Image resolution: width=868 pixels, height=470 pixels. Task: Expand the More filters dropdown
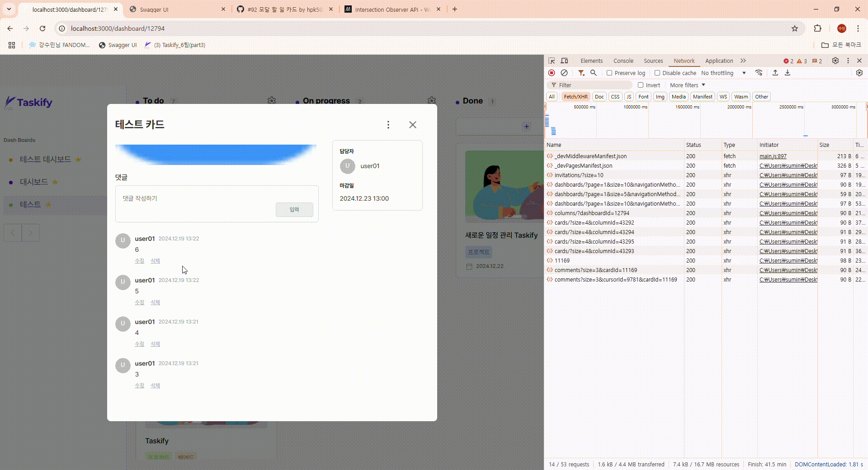(688, 85)
